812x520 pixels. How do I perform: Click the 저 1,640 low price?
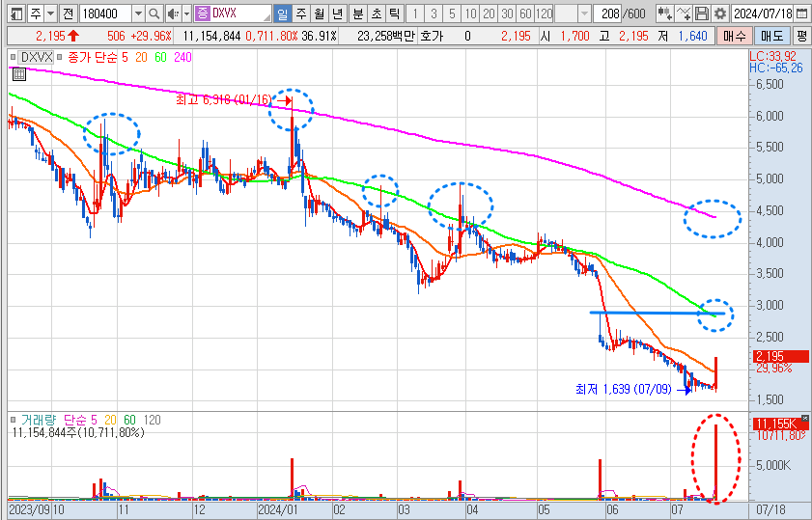pos(683,37)
